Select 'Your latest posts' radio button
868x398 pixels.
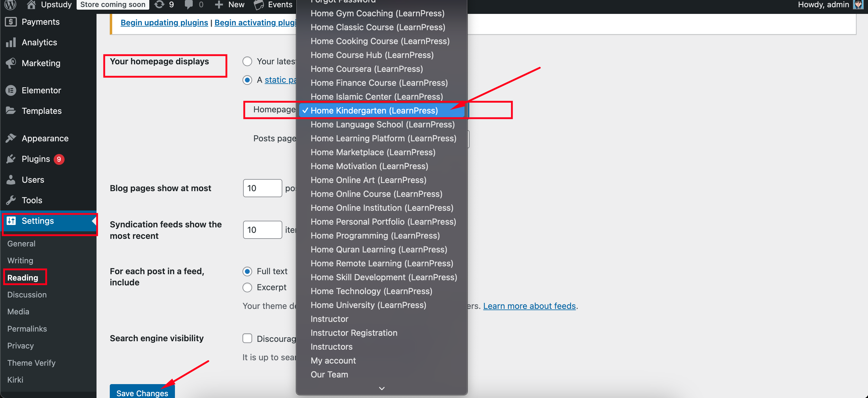tap(247, 61)
